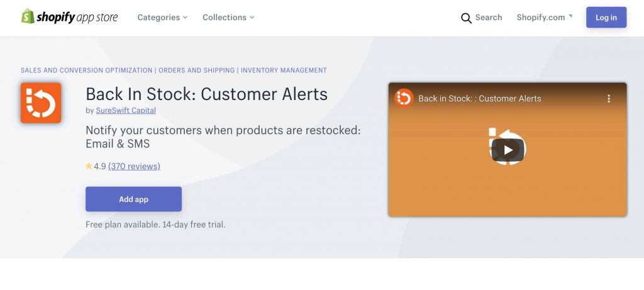Click the orange Back In Stock app icon
Screen dimensions: 644x290
41,103
